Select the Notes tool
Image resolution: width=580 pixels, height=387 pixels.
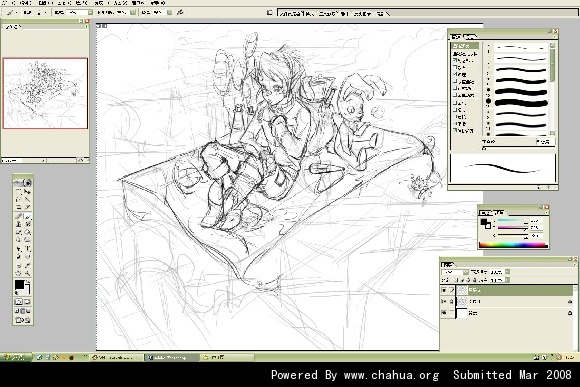pos(18,266)
